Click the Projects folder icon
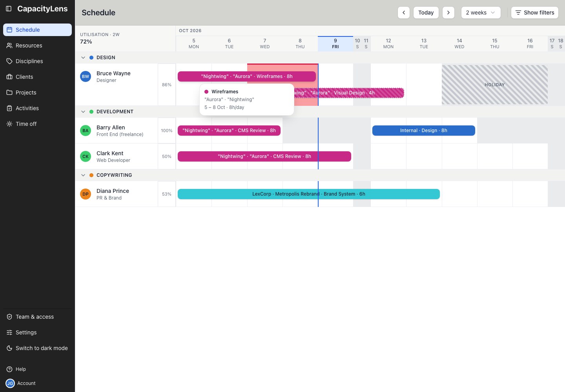Image resolution: width=565 pixels, height=392 pixels. coord(9,93)
